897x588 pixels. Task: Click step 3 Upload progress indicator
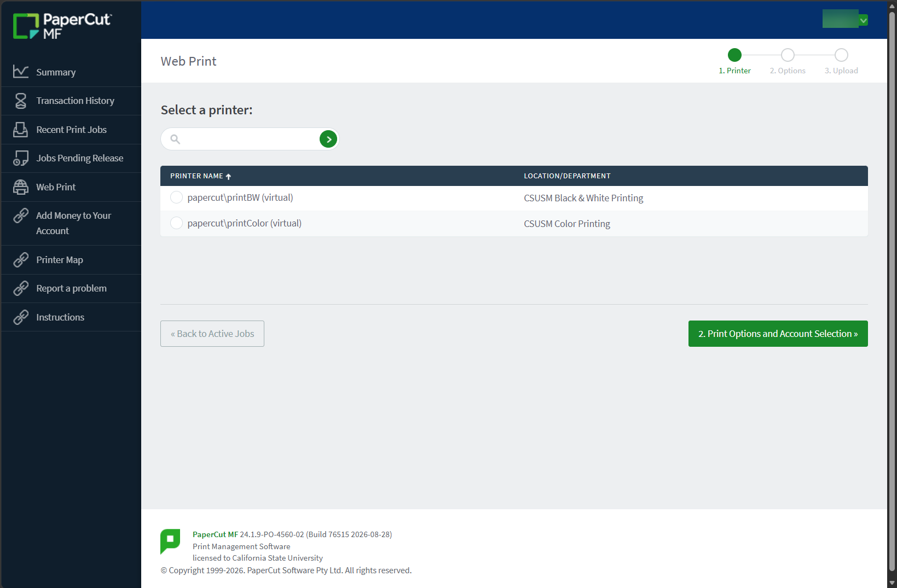(x=841, y=61)
